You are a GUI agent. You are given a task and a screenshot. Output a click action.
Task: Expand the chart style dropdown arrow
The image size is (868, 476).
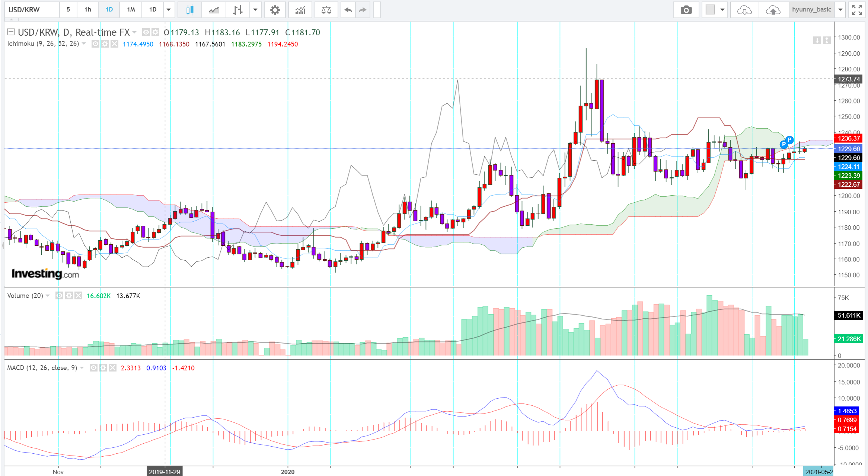pyautogui.click(x=255, y=10)
